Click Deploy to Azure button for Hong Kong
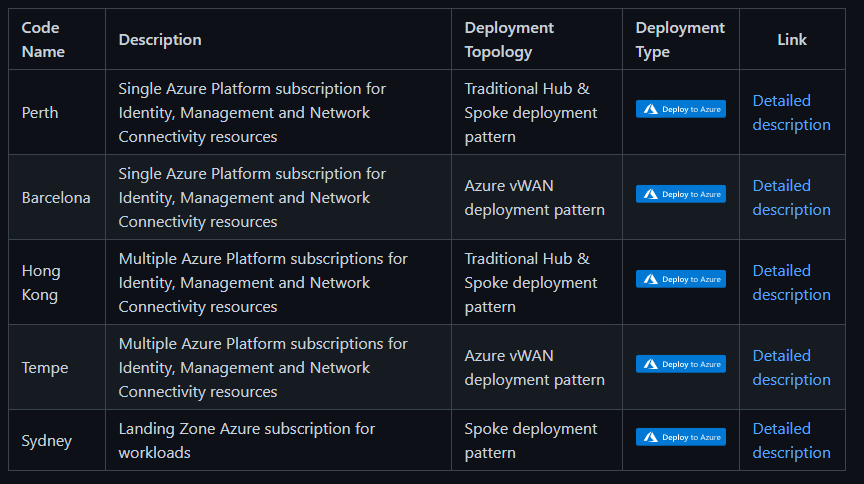The height and width of the screenshot is (484, 864). click(x=681, y=279)
